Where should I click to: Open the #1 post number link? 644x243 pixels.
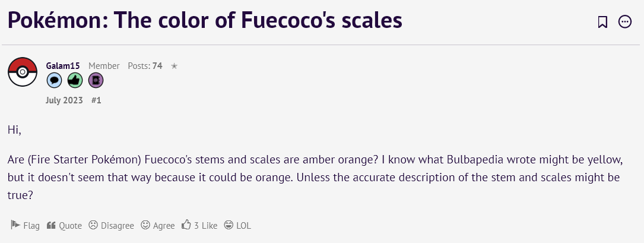(96, 100)
